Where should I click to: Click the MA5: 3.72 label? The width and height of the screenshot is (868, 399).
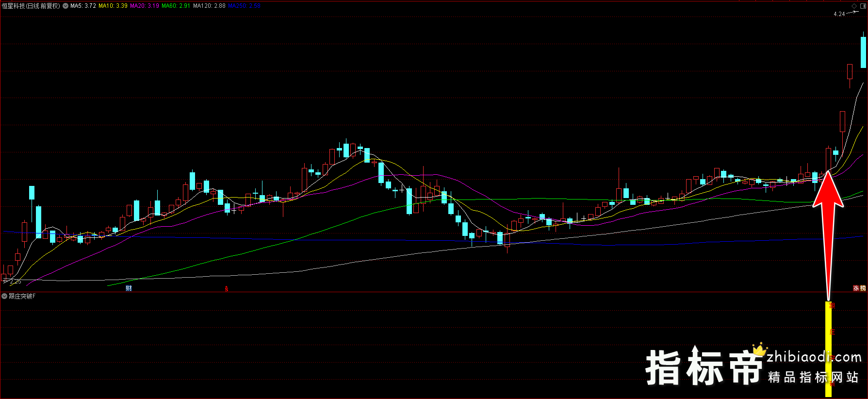pos(83,6)
